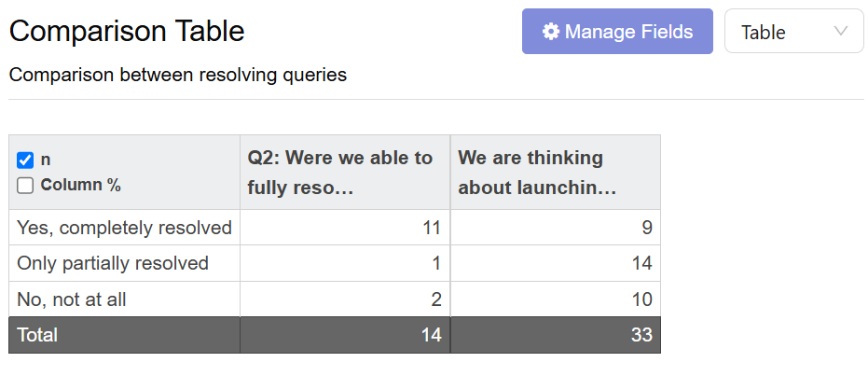Click the Yes, completely resolved row label
The image size is (868, 390).
125,228
